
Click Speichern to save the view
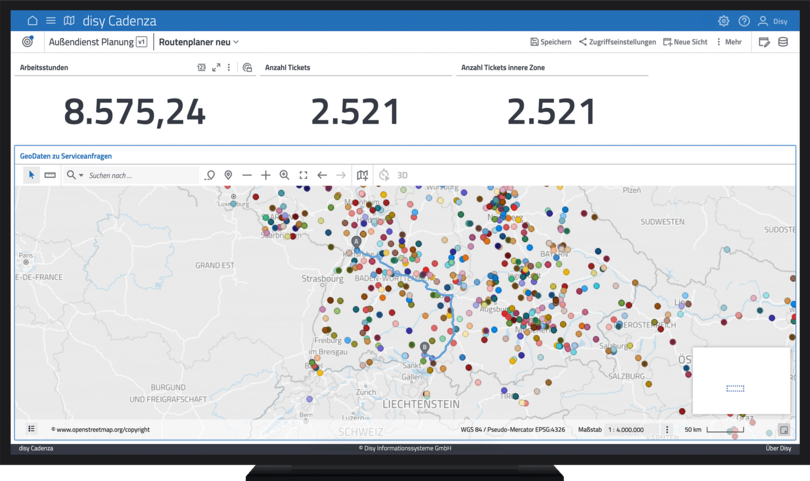coord(551,42)
